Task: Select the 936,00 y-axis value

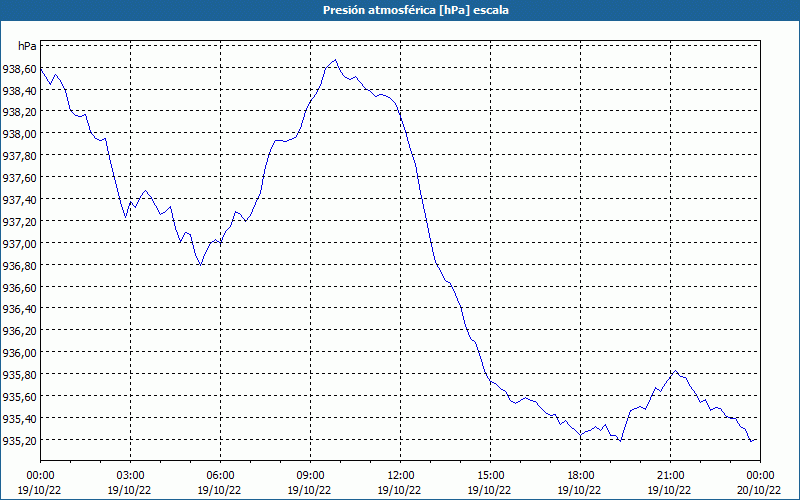Action: pos(19,353)
